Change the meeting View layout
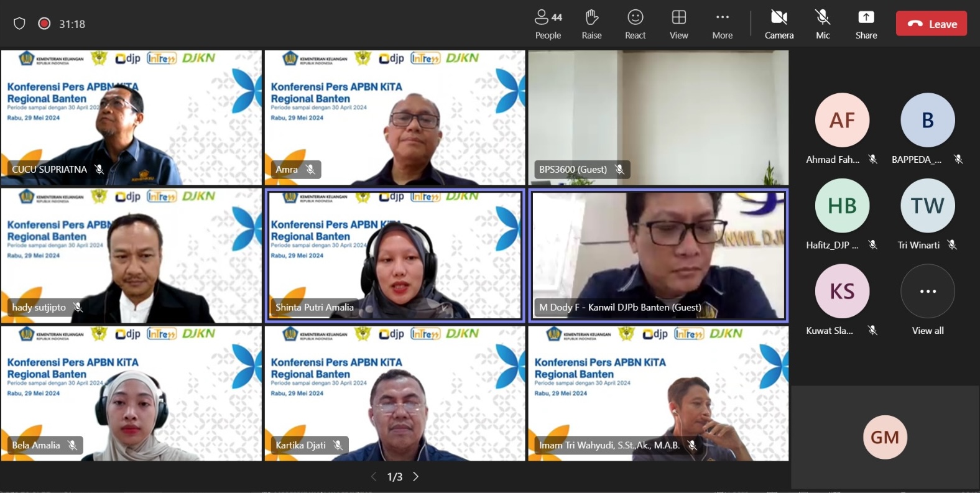This screenshot has width=980, height=493. click(x=678, y=24)
